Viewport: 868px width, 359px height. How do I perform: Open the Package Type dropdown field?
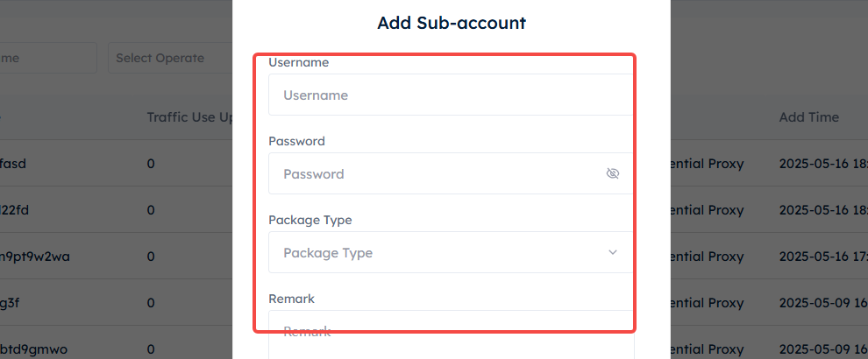452,252
